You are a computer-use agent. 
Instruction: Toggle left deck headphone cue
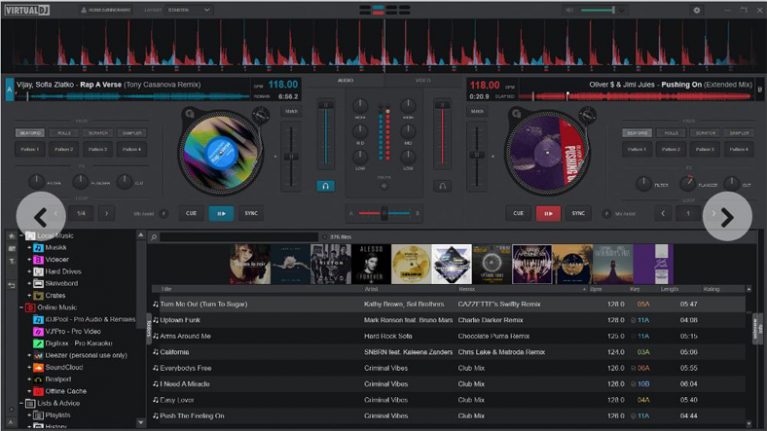click(325, 186)
